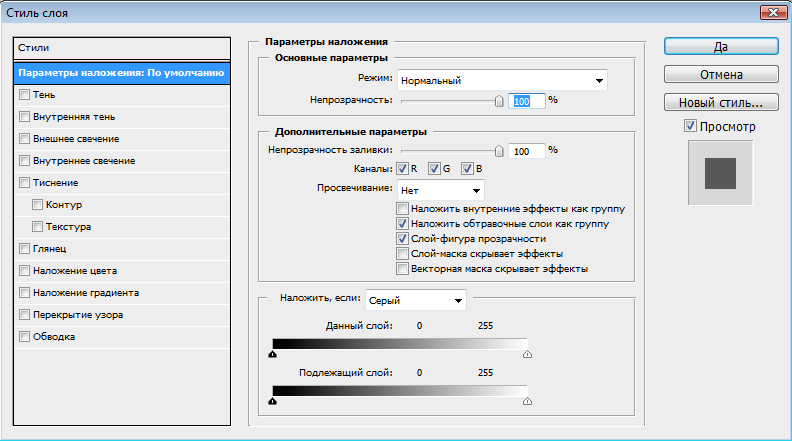Image resolution: width=792 pixels, height=441 pixels.
Task: Click Подлежащий слой black point marker
Action: (273, 401)
